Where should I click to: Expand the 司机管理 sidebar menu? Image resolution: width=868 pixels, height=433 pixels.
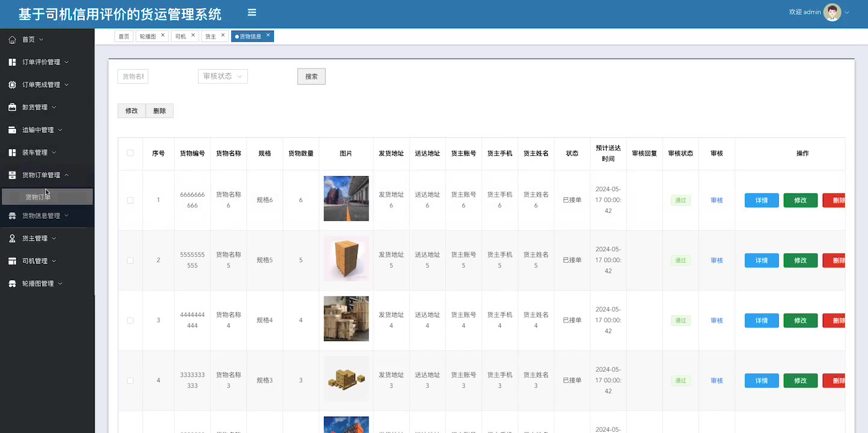click(x=54, y=261)
